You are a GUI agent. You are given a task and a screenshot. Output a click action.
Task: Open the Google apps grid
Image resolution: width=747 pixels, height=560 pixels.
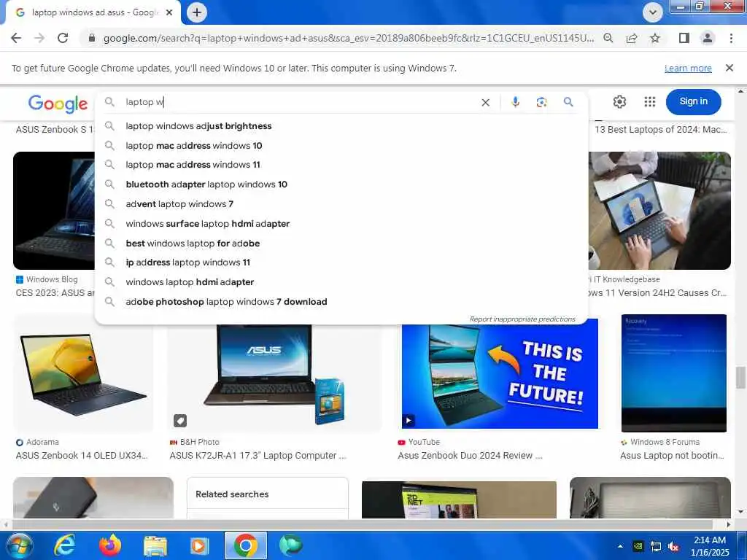coord(650,101)
